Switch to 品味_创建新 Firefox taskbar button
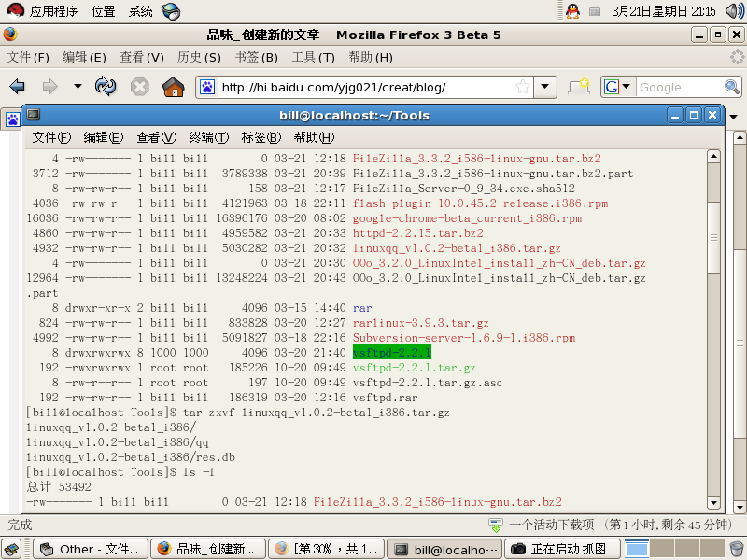The image size is (747, 560). [x=208, y=549]
